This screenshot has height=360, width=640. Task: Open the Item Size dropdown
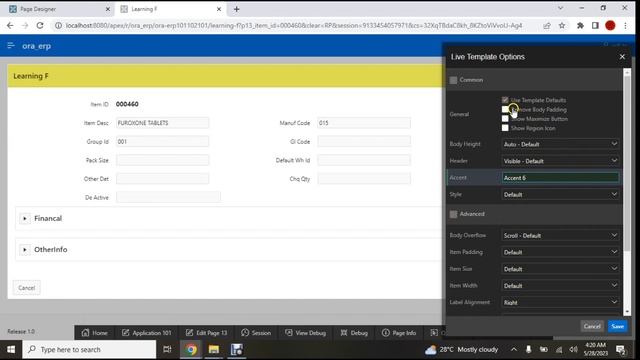coord(560,269)
